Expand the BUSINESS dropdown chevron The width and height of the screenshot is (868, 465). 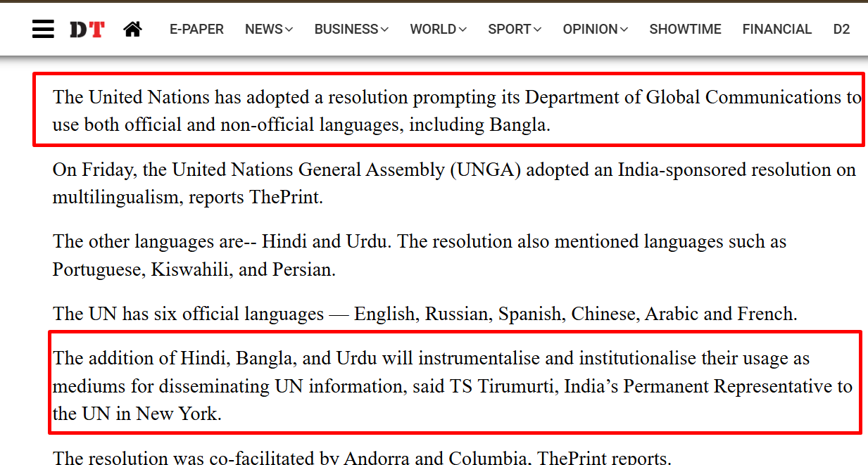[384, 30]
